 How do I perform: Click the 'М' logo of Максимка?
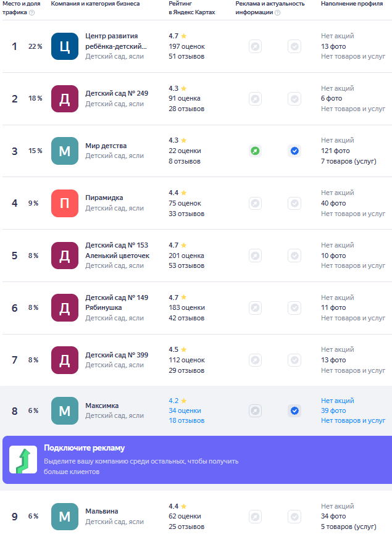tap(65, 410)
